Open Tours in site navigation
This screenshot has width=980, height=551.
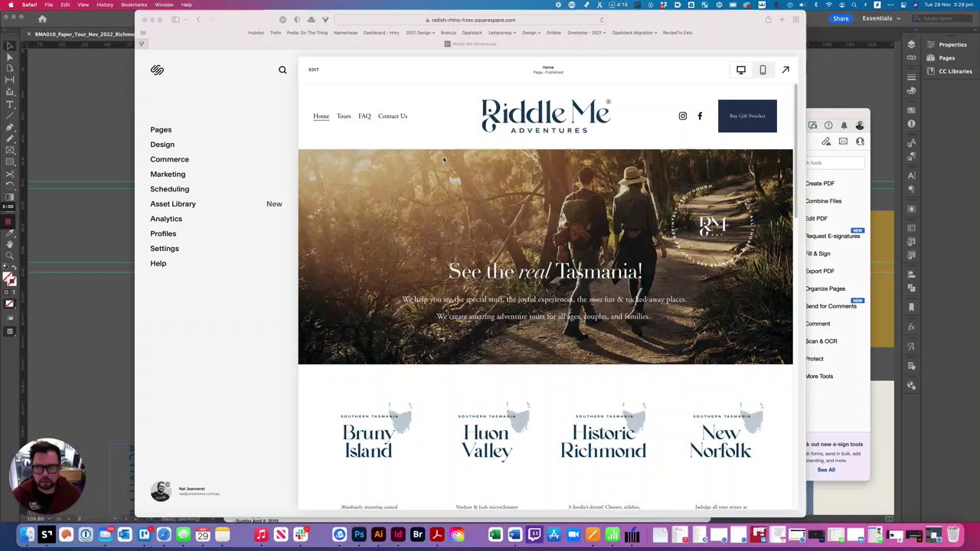pos(344,116)
